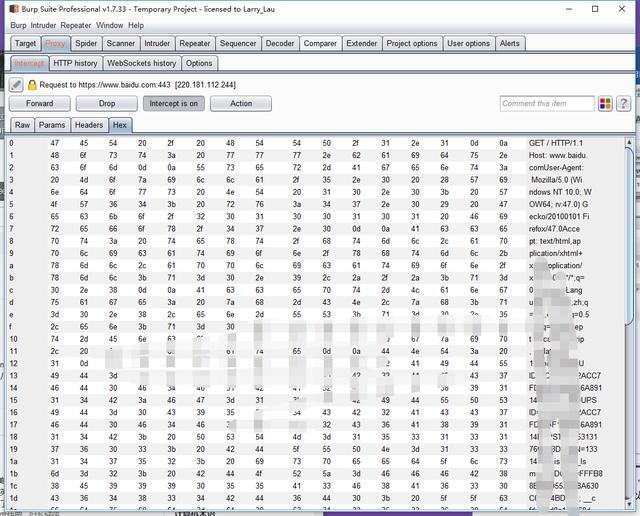This screenshot has height=516, width=640.
Task: Open the Help menu
Action: [x=136, y=25]
